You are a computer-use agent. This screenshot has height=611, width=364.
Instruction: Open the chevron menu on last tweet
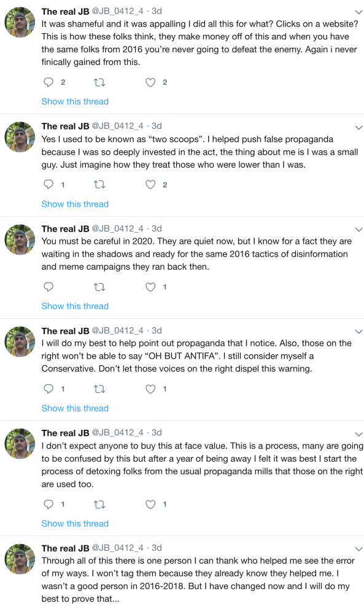pyautogui.click(x=359, y=549)
